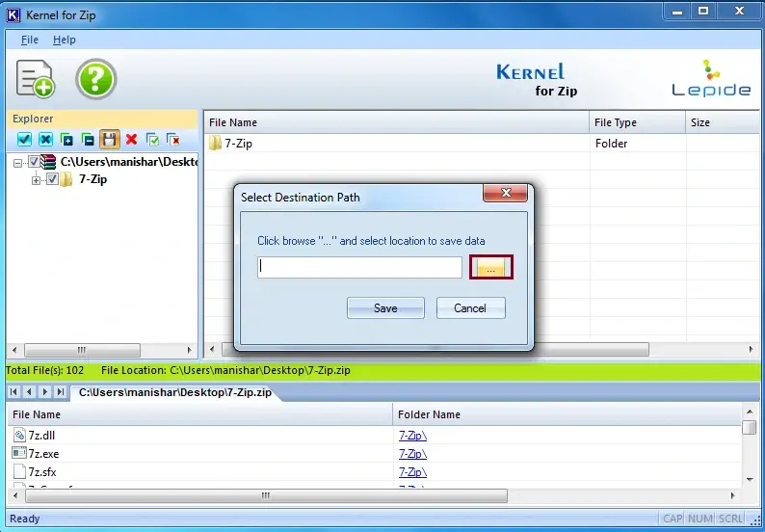Open the File menu
The width and height of the screenshot is (765, 532).
click(x=29, y=40)
